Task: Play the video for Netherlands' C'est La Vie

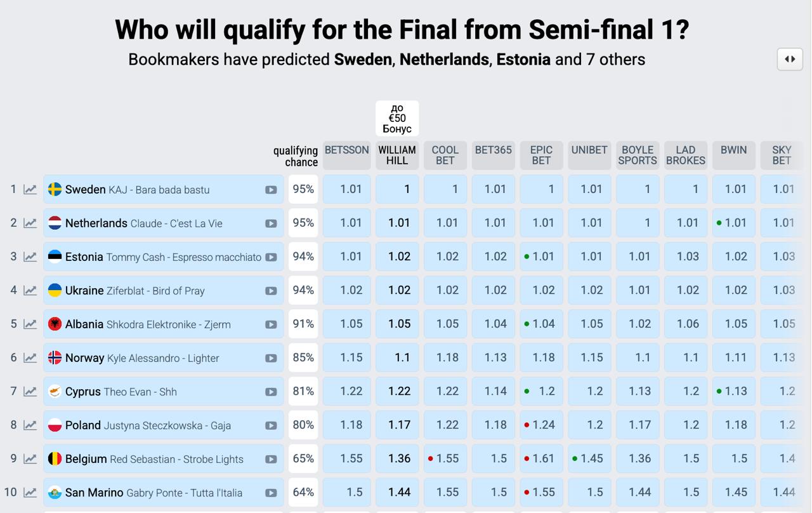Action: tap(271, 223)
